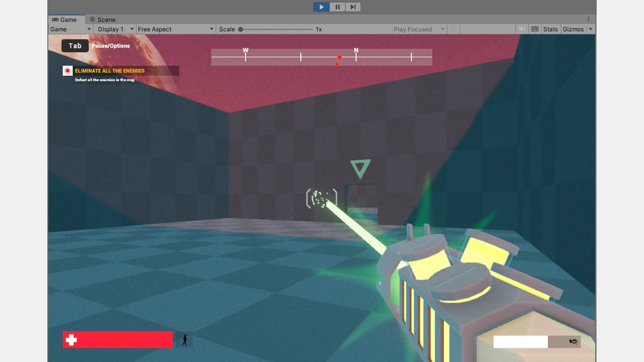644x362 pixels.
Task: Click the Tab Pause/Options key hint
Action: [x=75, y=46]
